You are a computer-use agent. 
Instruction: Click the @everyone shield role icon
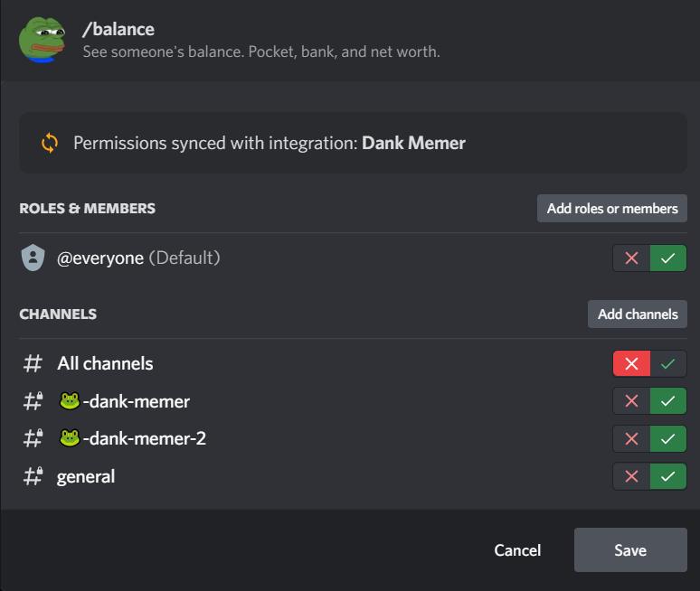pos(33,258)
